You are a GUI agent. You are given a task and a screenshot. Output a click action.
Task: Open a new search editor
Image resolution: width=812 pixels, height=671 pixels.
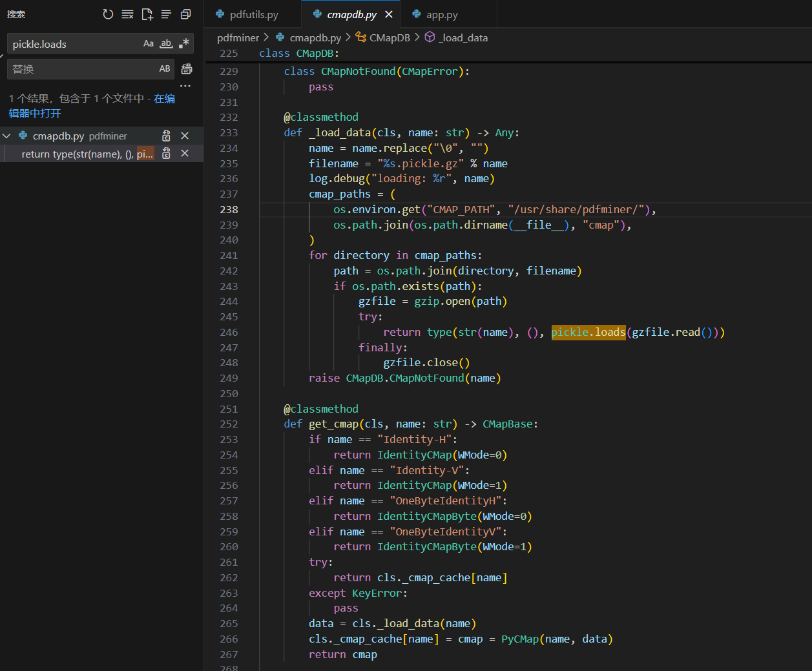[x=147, y=14]
